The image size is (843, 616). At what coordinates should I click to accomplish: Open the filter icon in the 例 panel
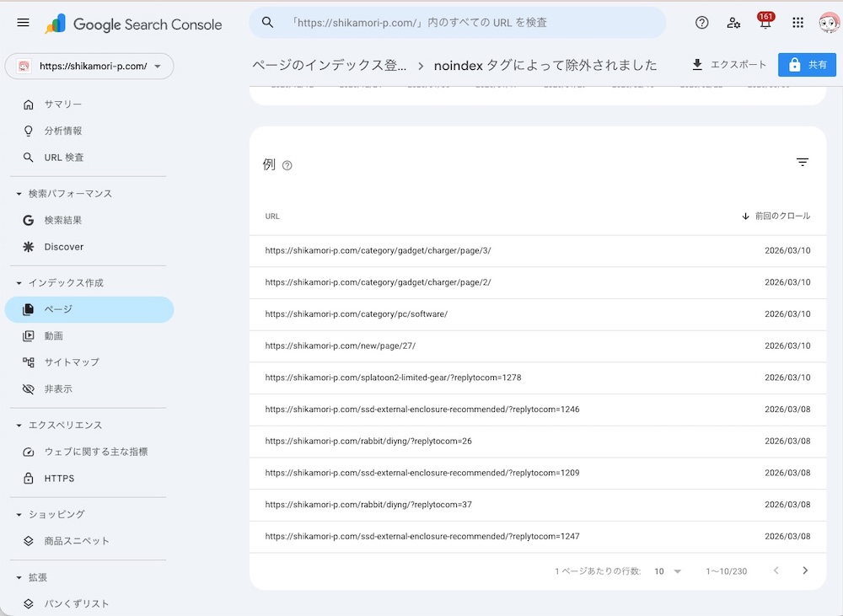(x=802, y=161)
